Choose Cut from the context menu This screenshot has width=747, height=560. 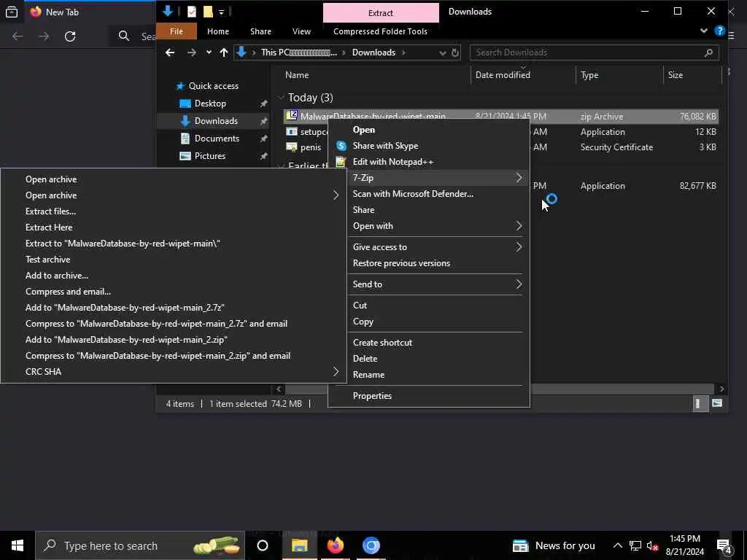(x=360, y=306)
